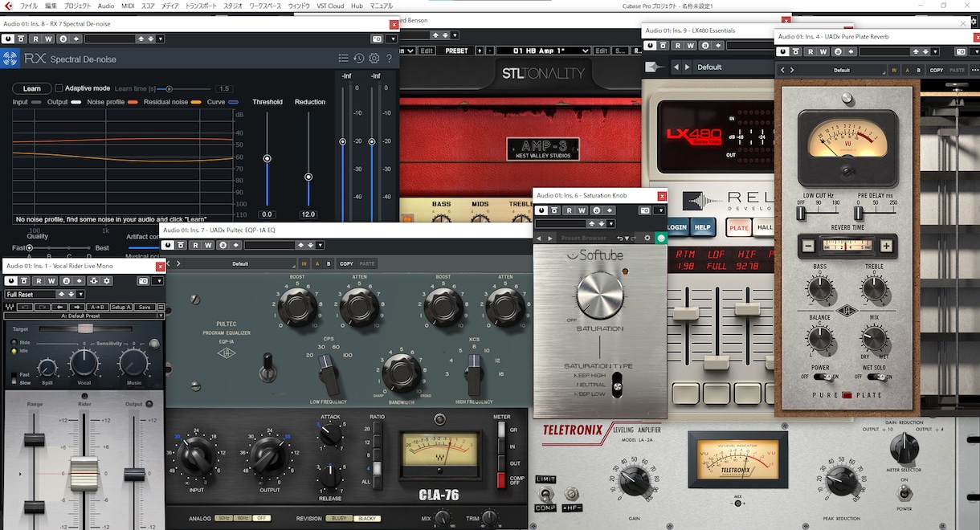This screenshot has height=530, width=980.
Task: Open the Default preset selector in Pultec EQ
Action: coord(241,263)
